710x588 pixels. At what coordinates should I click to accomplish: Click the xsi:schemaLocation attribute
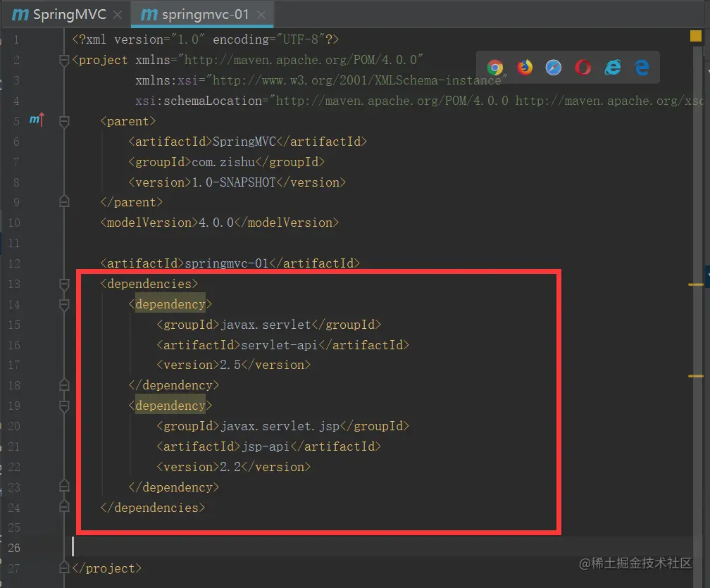[199, 101]
